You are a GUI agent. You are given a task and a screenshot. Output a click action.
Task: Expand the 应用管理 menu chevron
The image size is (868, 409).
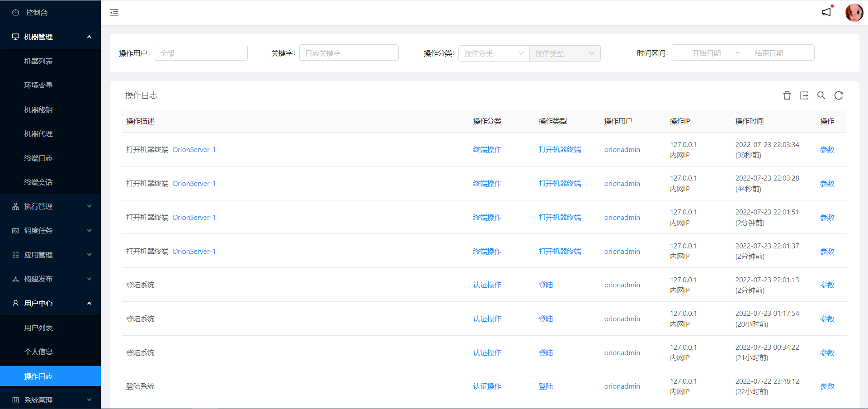click(x=89, y=255)
